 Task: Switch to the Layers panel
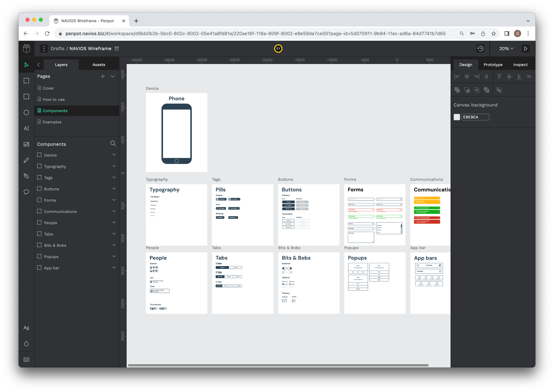tap(61, 65)
